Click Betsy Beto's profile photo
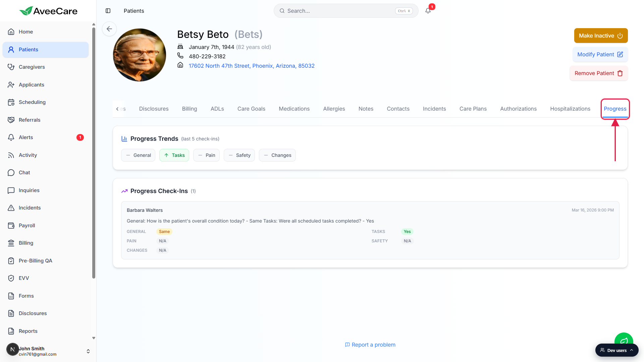 [140, 55]
